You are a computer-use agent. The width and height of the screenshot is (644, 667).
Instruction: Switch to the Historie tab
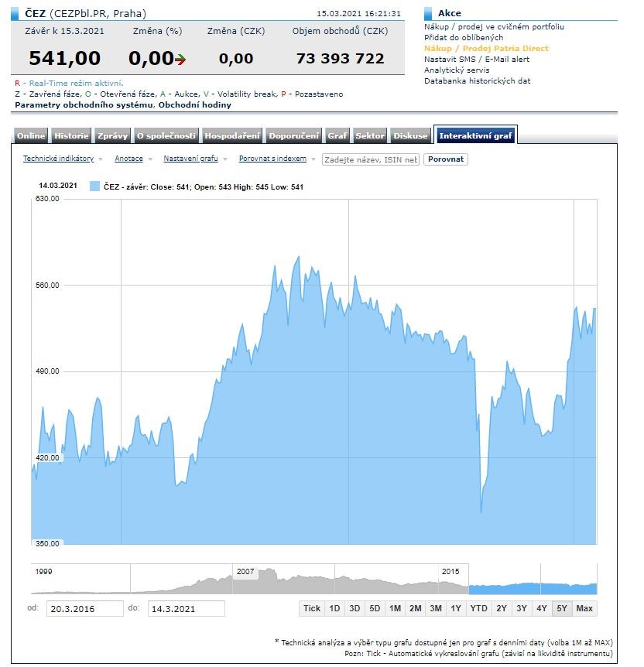pyautogui.click(x=71, y=136)
